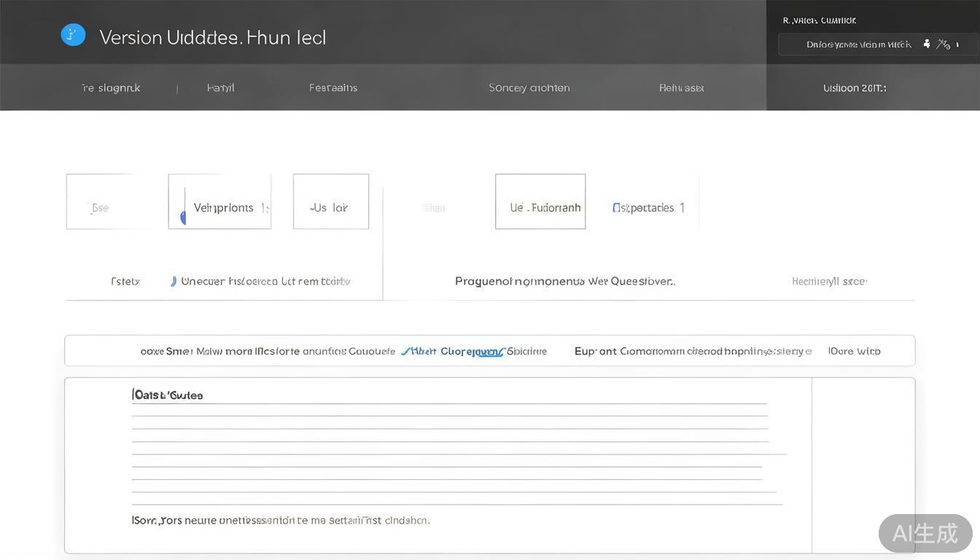Select the 'Hamyil' navigation item
This screenshot has height=560, width=980.
[220, 87]
